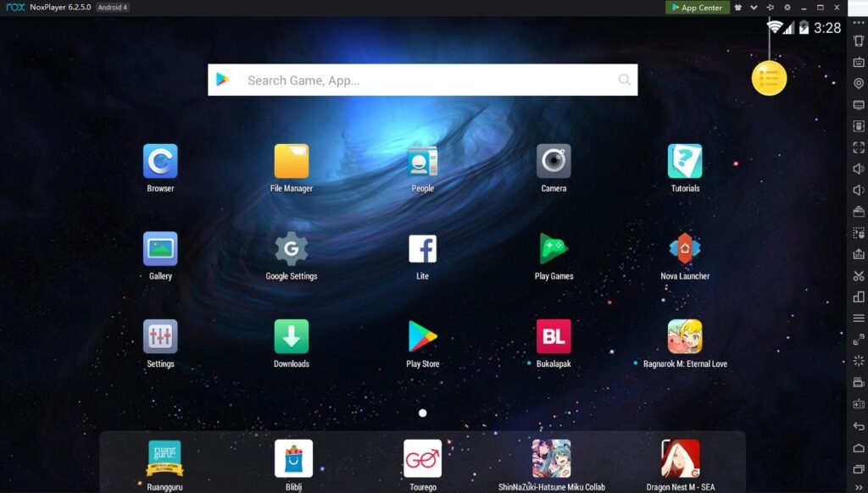The image size is (868, 493).
Task: Open the People contacts app
Action: [x=422, y=161]
